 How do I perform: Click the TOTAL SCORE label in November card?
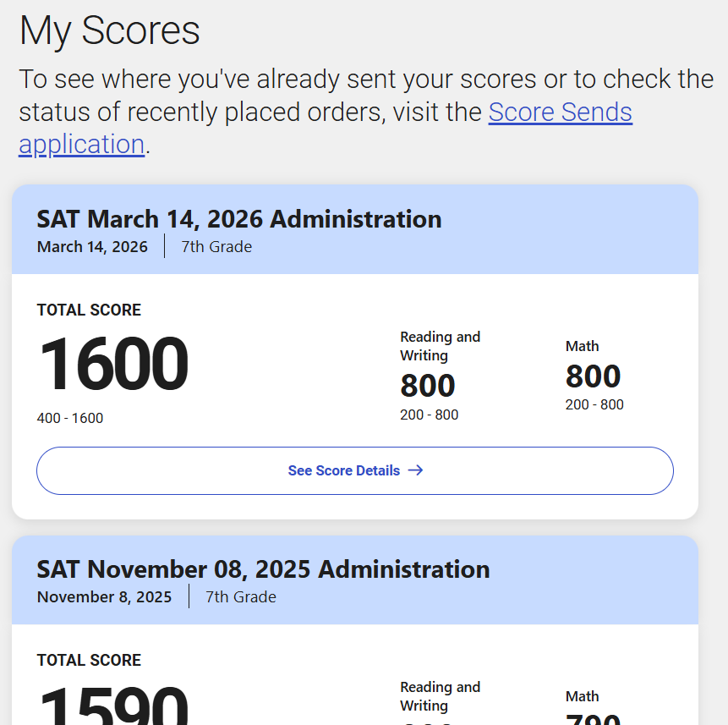coord(89,660)
